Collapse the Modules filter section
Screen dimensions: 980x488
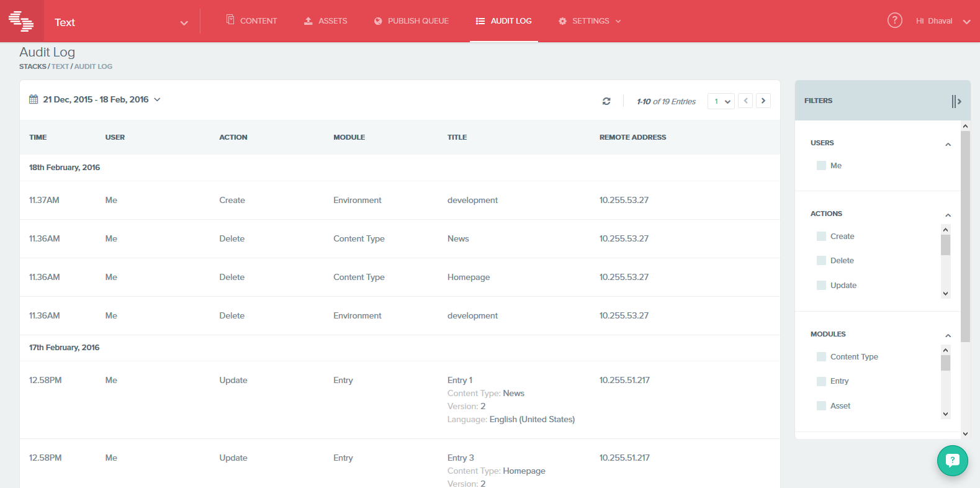[x=948, y=336]
